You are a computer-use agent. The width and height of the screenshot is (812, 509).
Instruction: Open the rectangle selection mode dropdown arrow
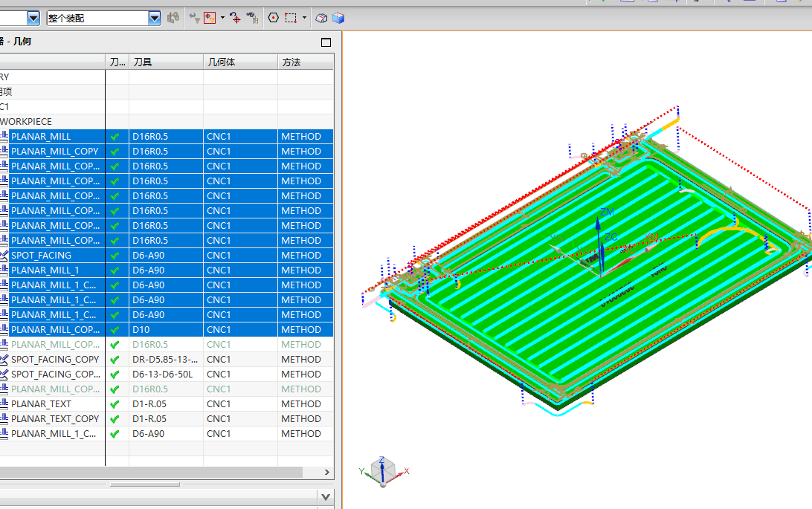(x=305, y=18)
